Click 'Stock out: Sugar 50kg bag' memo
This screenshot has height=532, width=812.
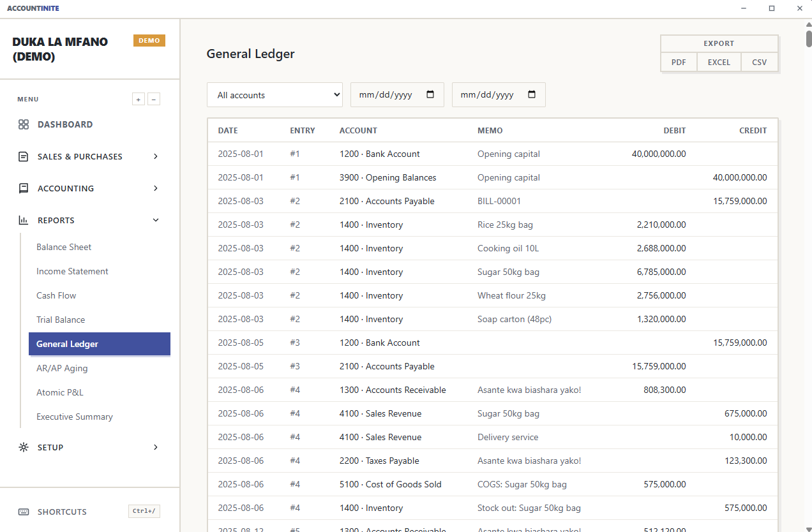click(529, 508)
